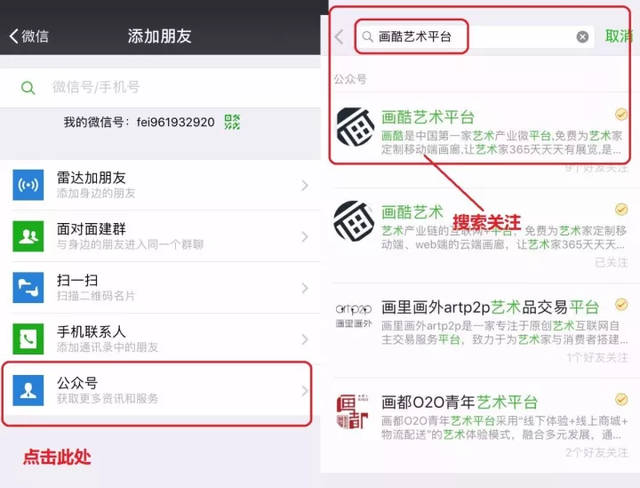This screenshot has height=488, width=640.
Task: Tap the 画都O2O青年艺术平台 red logo
Action: pos(352,411)
